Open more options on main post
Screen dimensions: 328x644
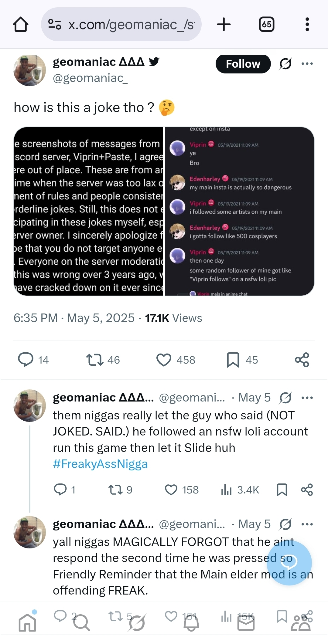click(307, 64)
